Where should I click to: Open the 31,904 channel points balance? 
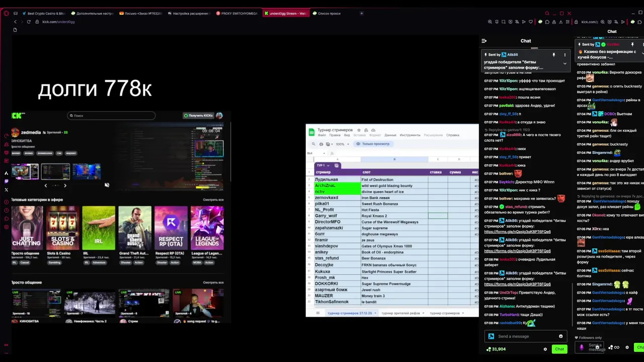[x=496, y=349]
